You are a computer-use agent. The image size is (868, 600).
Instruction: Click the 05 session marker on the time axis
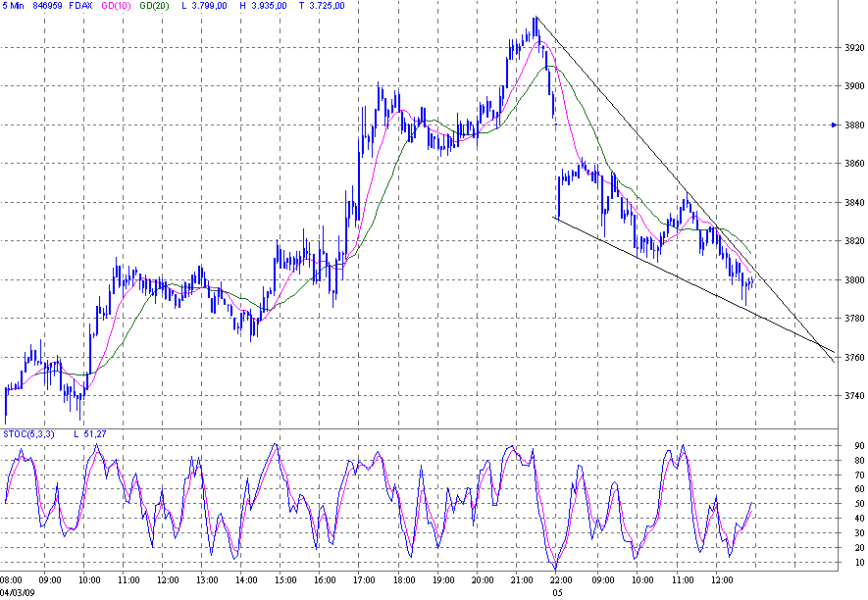[x=559, y=592]
